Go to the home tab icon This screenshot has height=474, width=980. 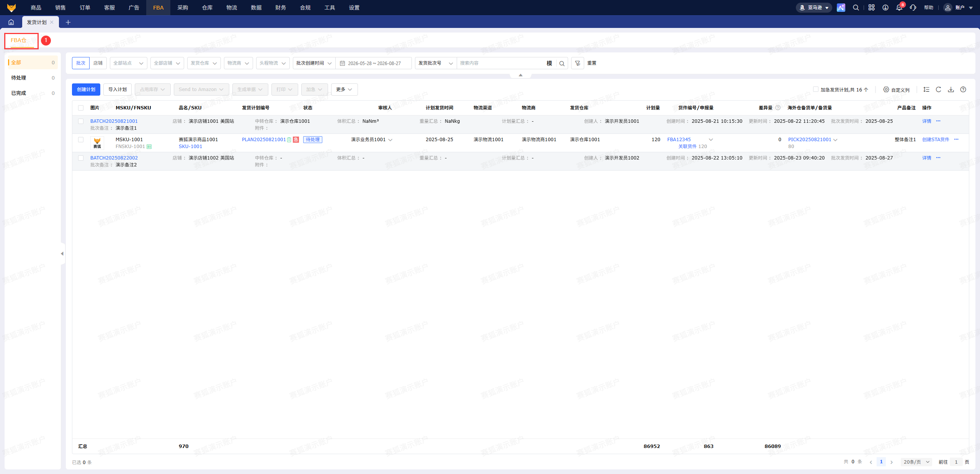point(11,22)
